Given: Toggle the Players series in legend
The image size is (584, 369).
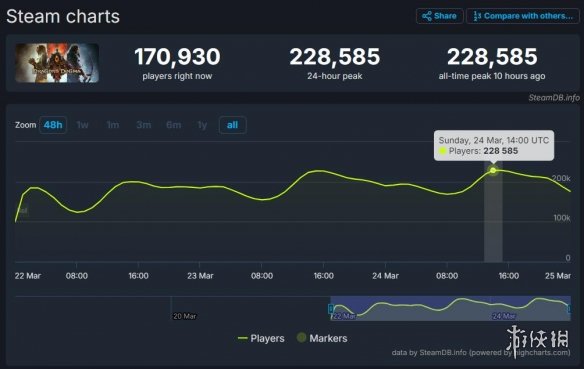Looking at the screenshot, I should pos(261,338).
